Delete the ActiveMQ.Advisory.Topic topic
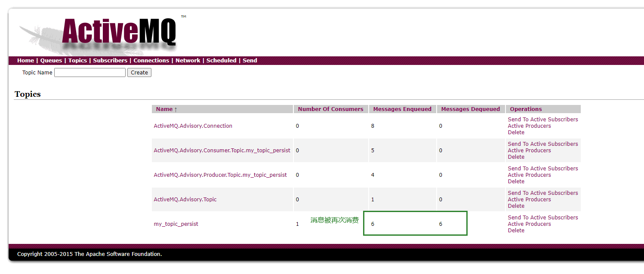Image resolution: width=644 pixels, height=274 pixels. [x=516, y=206]
